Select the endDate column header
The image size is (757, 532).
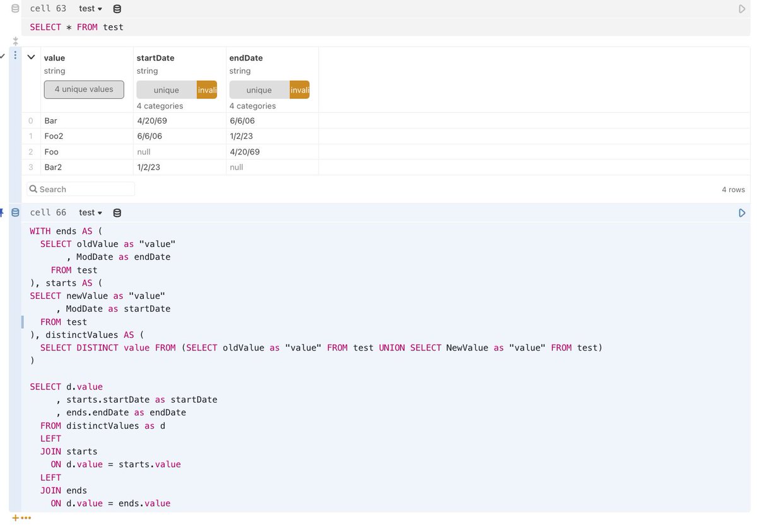point(246,58)
